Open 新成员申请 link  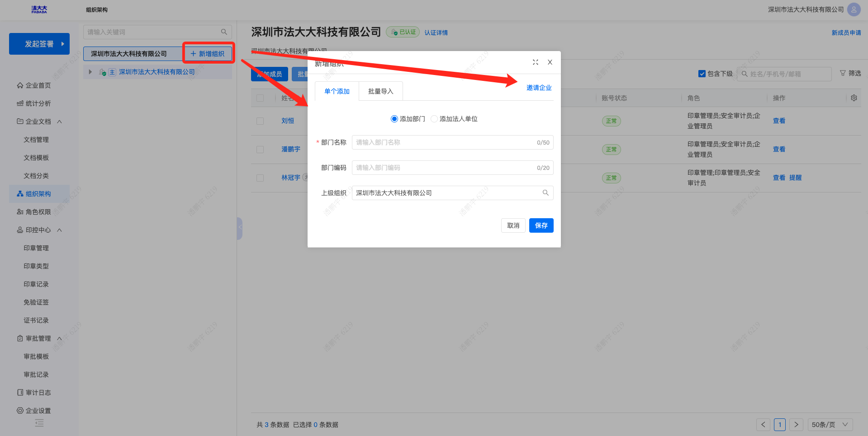pos(846,33)
